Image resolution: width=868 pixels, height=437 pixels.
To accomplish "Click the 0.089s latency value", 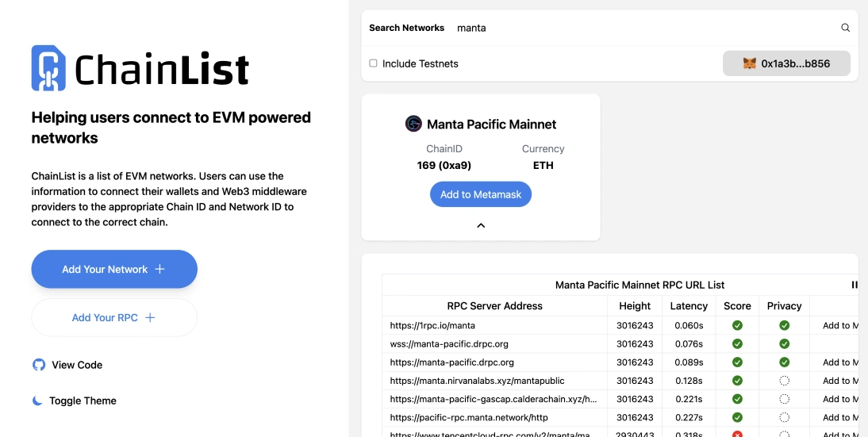I will (x=689, y=362).
